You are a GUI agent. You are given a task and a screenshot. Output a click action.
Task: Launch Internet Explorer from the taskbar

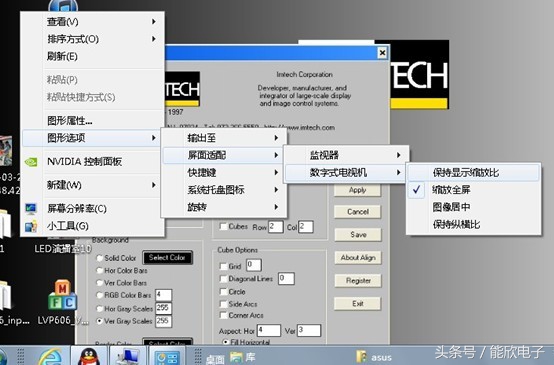coord(50,357)
